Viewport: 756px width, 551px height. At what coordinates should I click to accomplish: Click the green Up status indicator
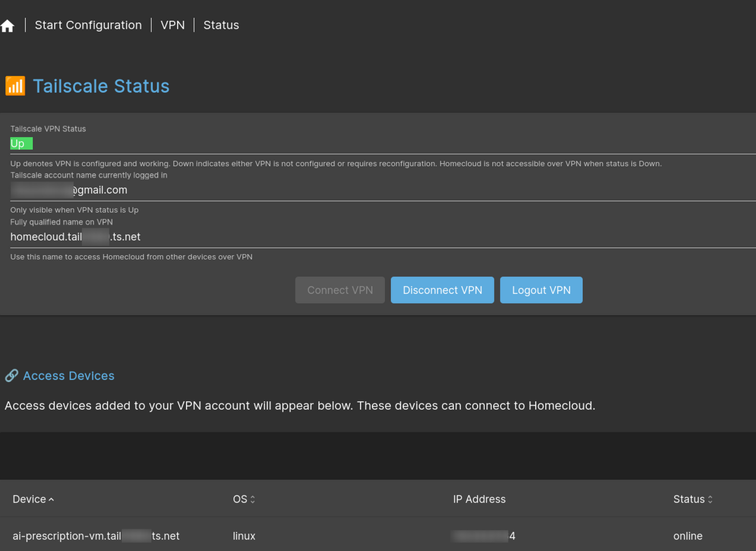(21, 144)
